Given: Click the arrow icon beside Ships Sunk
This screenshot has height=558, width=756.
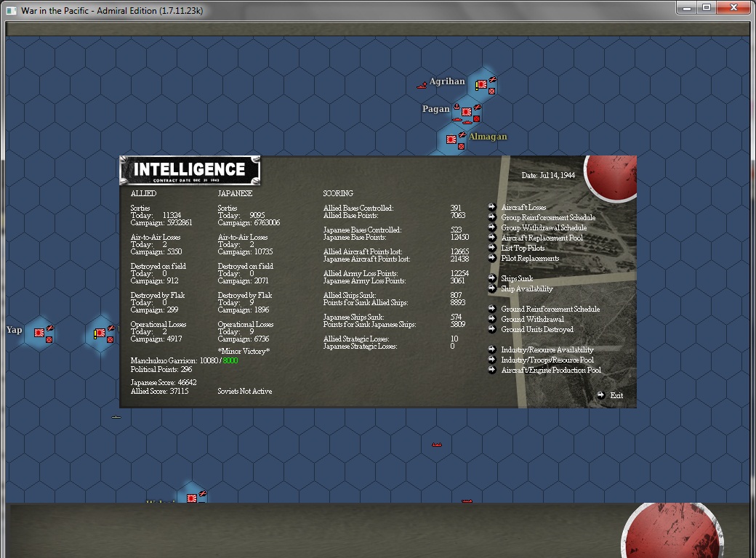Looking at the screenshot, I should click(492, 278).
